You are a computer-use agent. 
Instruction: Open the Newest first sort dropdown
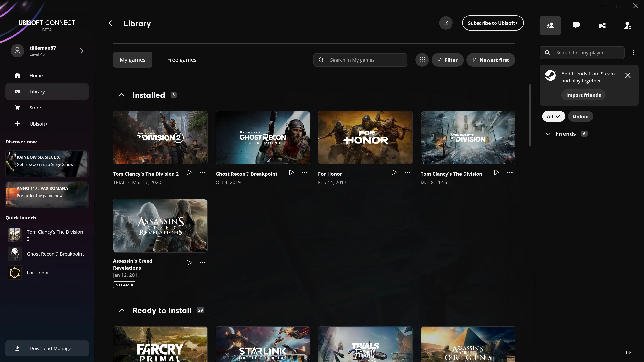[491, 60]
